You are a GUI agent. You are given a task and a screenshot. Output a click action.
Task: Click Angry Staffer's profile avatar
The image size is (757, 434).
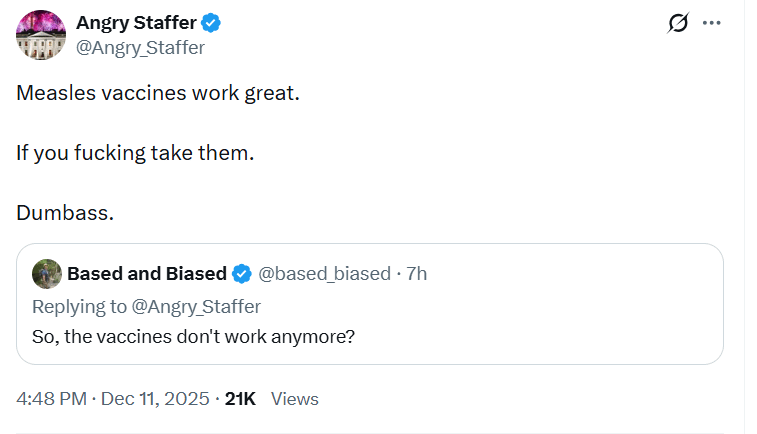pos(41,34)
